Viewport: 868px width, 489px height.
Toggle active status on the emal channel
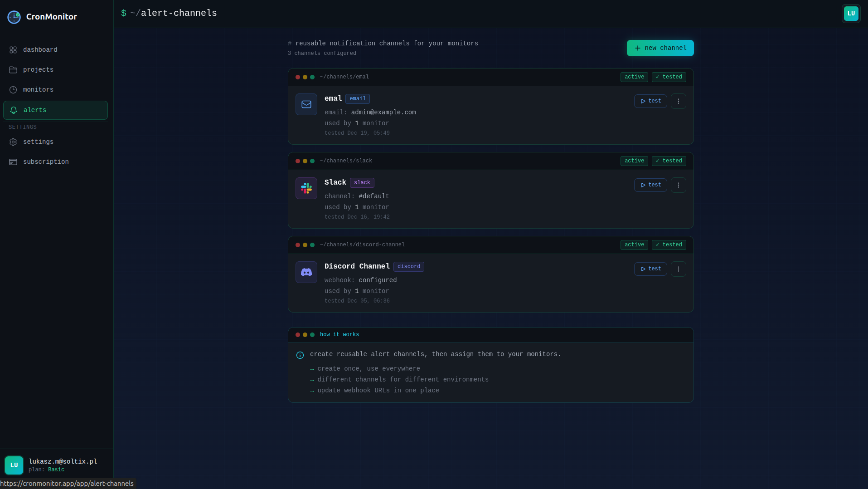634,77
